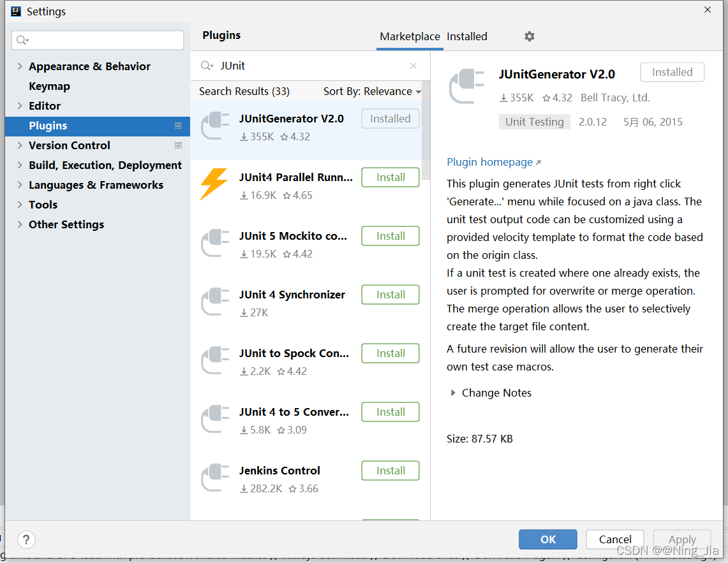Confirm with the OK button
This screenshot has width=728, height=563.
(x=548, y=539)
